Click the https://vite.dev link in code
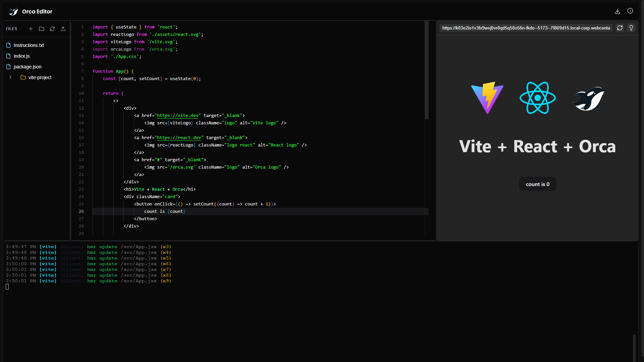The image size is (644, 362). [178, 116]
